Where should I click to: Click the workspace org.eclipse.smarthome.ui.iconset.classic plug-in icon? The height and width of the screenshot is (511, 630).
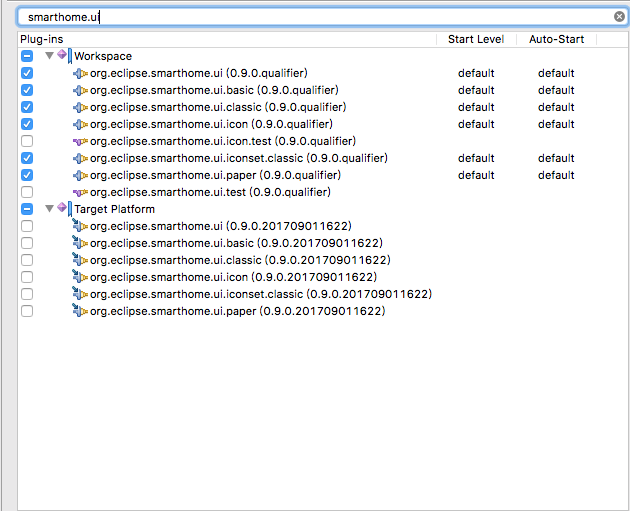coord(80,158)
